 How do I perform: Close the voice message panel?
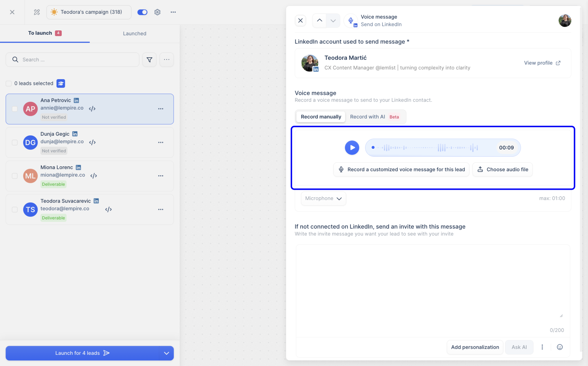(x=300, y=20)
